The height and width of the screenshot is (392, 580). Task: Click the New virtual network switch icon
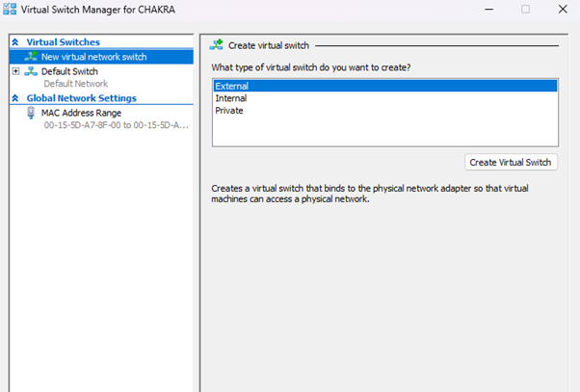coord(33,57)
